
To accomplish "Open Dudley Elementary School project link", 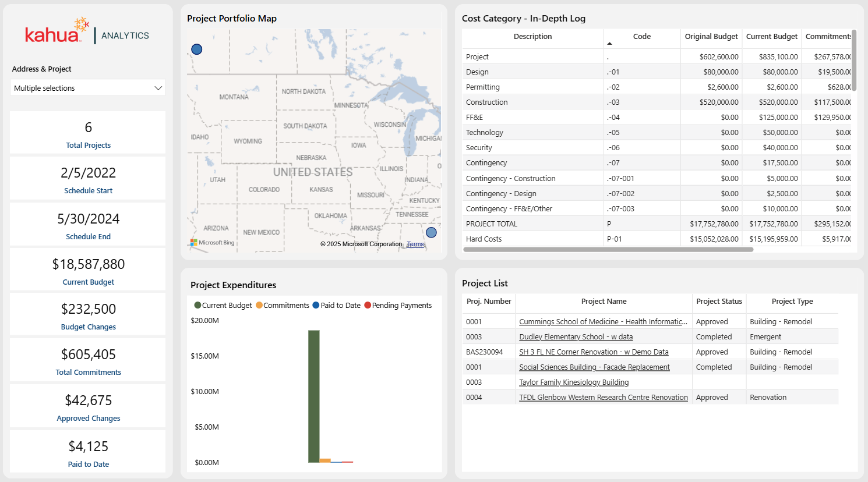I will [x=576, y=337].
